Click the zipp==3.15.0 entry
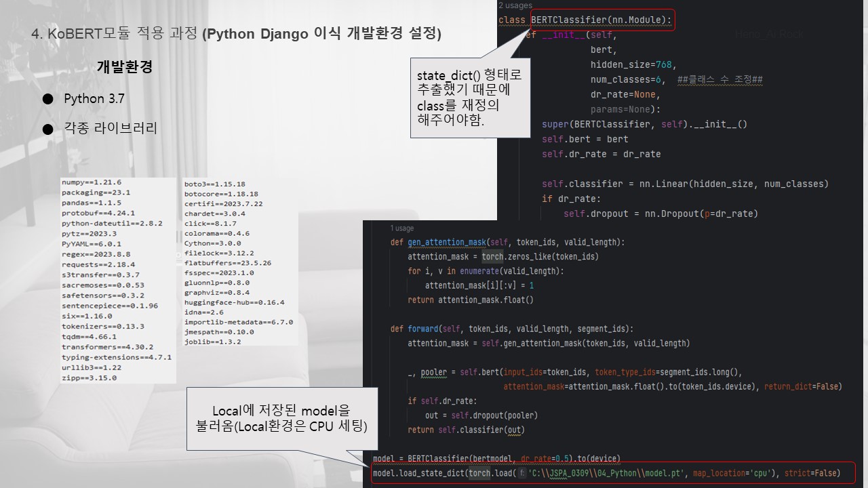Image resolution: width=868 pixels, height=488 pixels. pos(89,378)
